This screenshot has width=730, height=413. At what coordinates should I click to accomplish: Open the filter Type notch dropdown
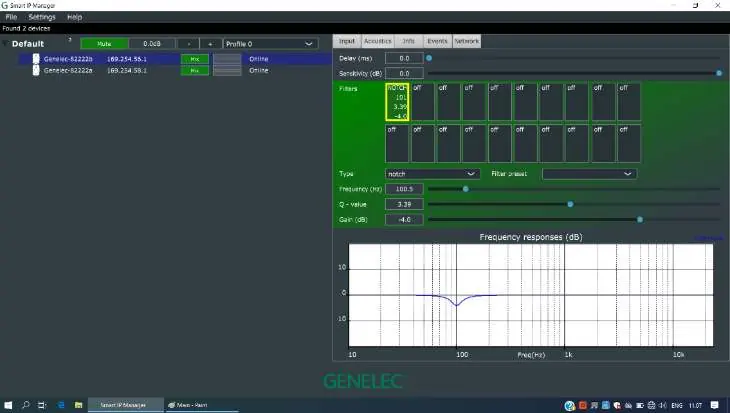pos(432,174)
